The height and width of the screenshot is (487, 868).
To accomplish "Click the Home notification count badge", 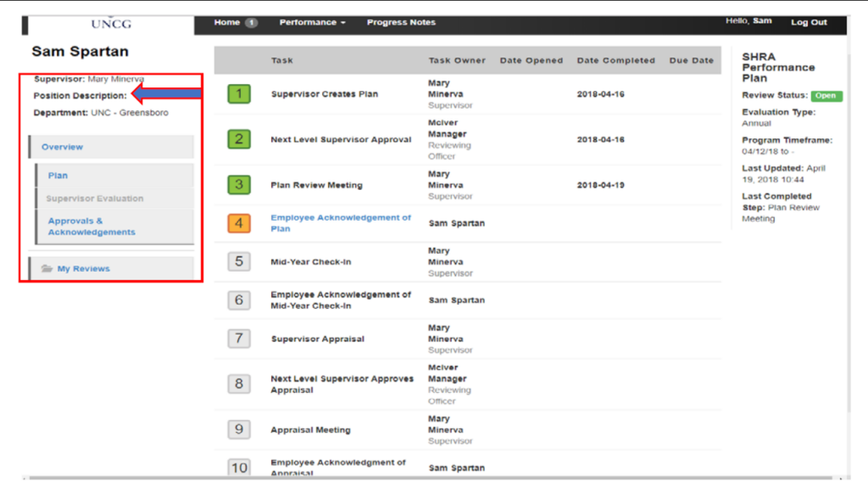I will [252, 23].
